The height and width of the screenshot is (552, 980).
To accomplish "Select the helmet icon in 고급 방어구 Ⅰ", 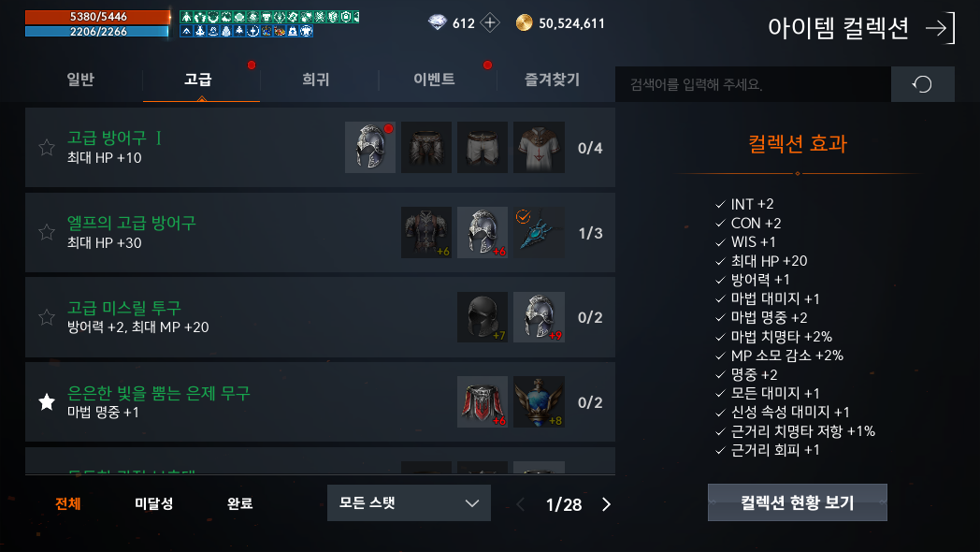I will (370, 148).
